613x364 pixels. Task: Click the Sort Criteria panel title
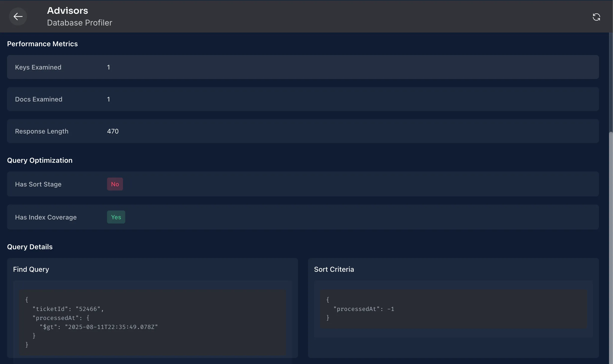[x=334, y=269]
